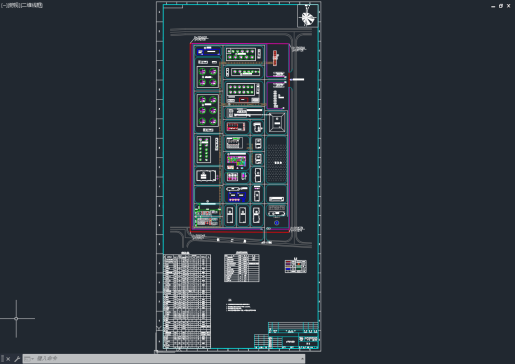Open the 二维线框 visual style menu
The width and height of the screenshot is (515, 364).
pyautogui.click(x=32, y=5)
